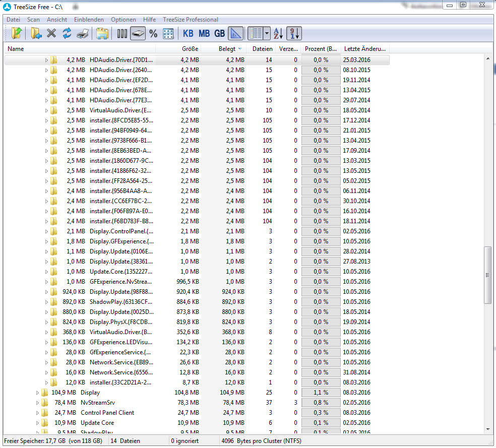Expand the installer.{8FCD5E85-55 folder
The image size is (496, 448).
click(46, 120)
